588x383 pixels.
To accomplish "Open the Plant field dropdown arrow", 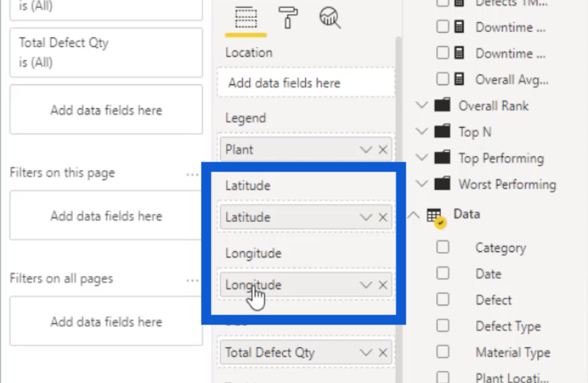I will pyautogui.click(x=366, y=150).
